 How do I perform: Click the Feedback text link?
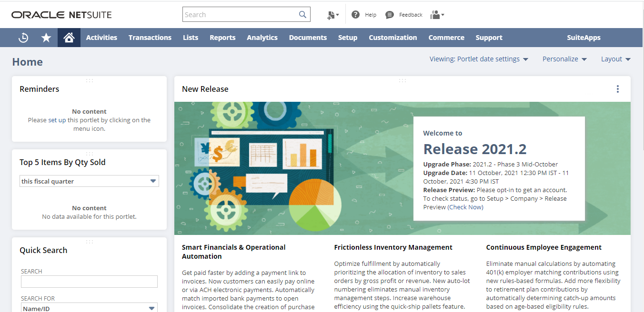pyautogui.click(x=411, y=15)
